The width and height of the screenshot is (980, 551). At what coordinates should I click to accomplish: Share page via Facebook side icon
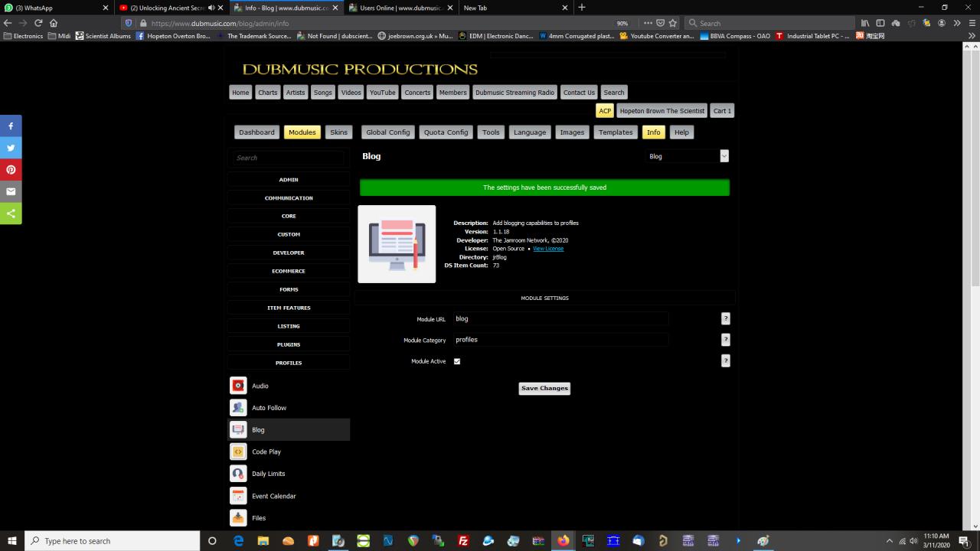tap(11, 126)
